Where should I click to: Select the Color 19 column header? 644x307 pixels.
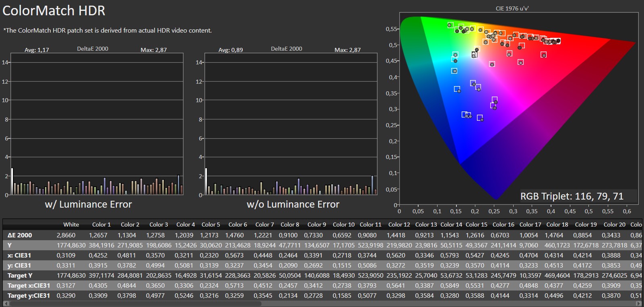click(586, 225)
